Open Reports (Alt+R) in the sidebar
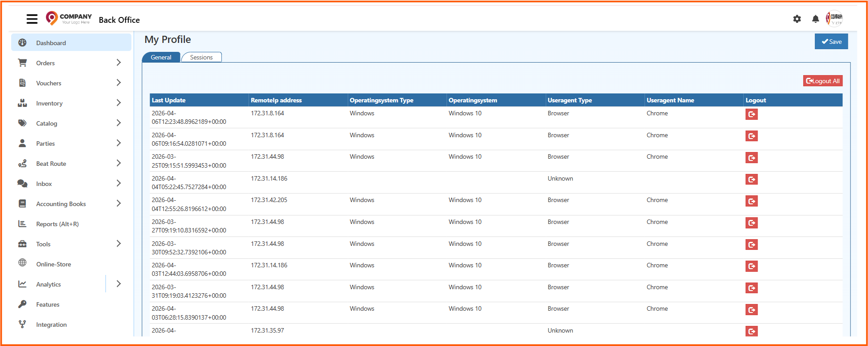 pyautogui.click(x=57, y=224)
